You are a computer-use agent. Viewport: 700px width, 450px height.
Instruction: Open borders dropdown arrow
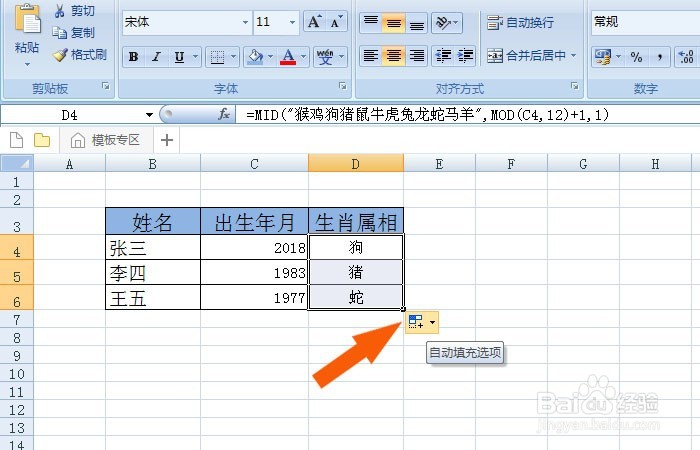233,57
